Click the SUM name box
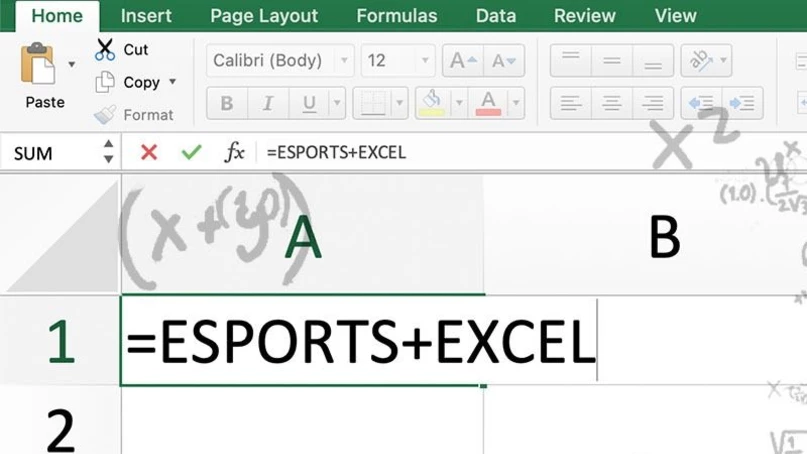The image size is (807, 454). tap(33, 153)
